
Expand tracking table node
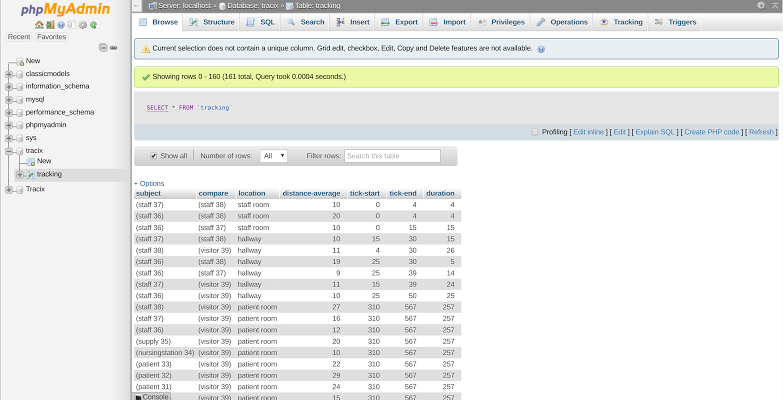(x=19, y=175)
